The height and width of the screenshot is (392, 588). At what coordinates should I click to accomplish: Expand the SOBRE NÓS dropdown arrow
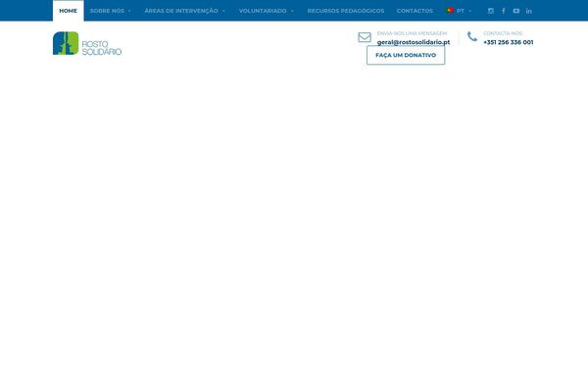129,11
